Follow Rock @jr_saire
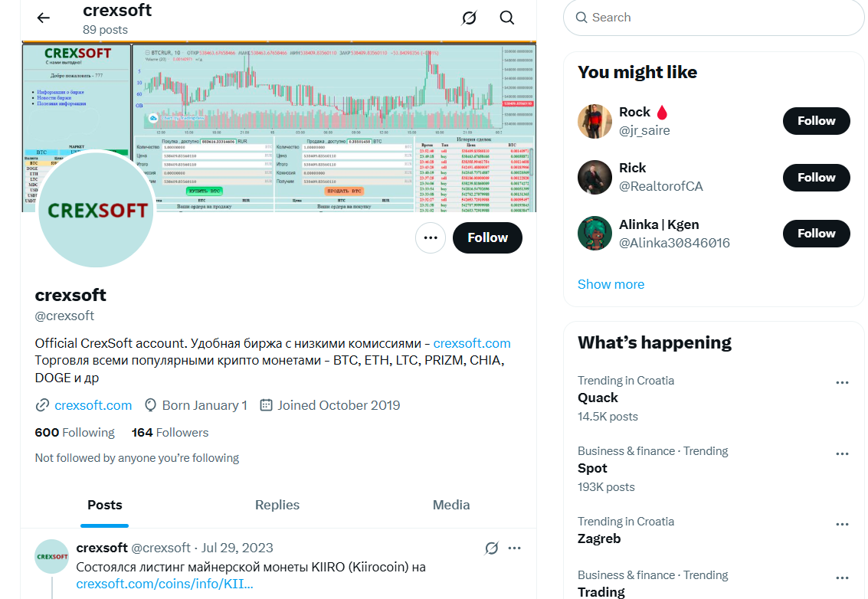The image size is (868, 599). (x=816, y=121)
